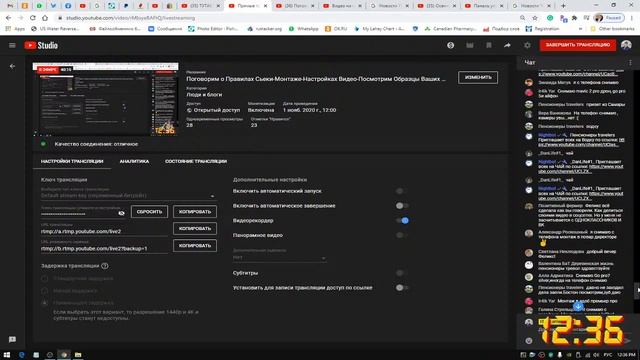The height and width of the screenshot is (360, 640).
Task: Open the account avatar menu
Action: tap(626, 45)
